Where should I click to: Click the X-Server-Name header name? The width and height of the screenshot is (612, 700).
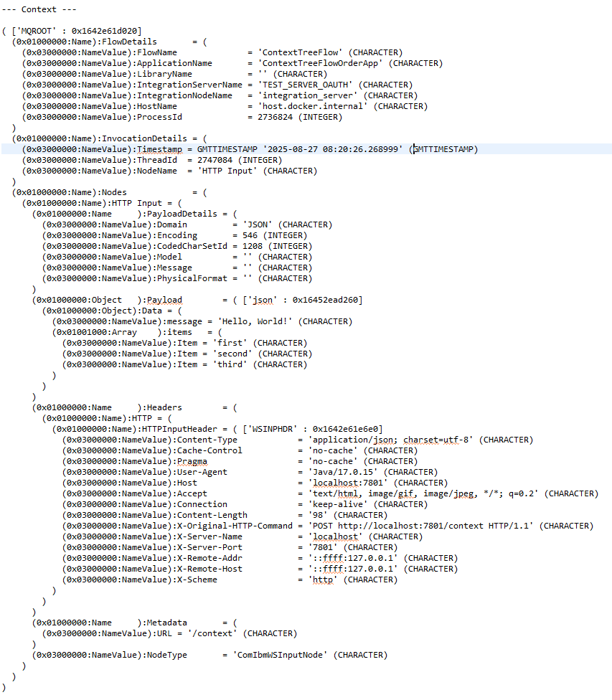[210, 536]
